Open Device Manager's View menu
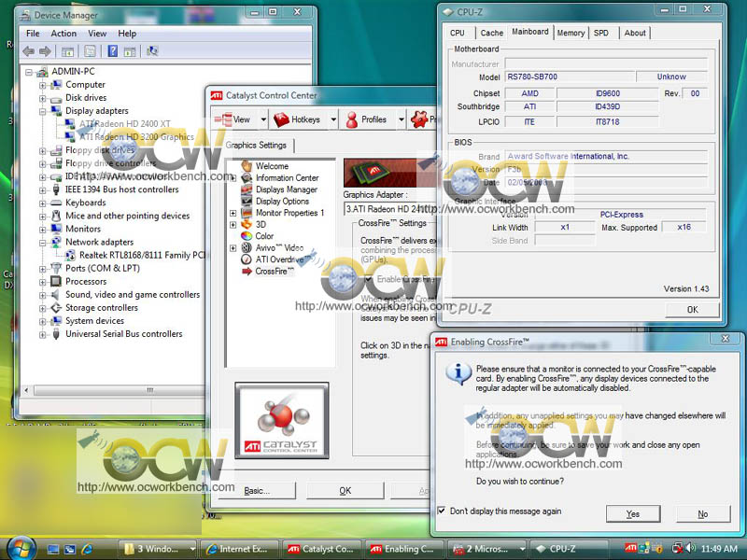The height and width of the screenshot is (560, 747). point(97,34)
